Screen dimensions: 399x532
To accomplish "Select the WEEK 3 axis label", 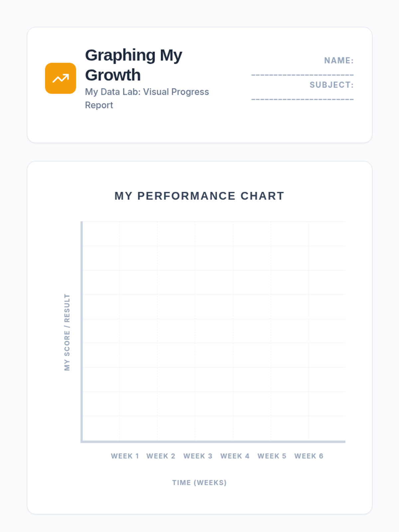I will 198,456.
